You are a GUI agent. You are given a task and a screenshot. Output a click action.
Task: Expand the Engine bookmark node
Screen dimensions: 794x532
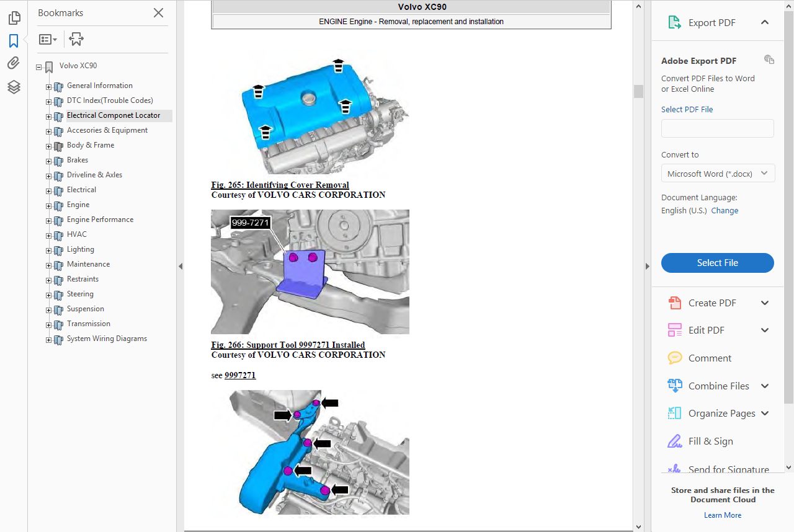(49, 206)
